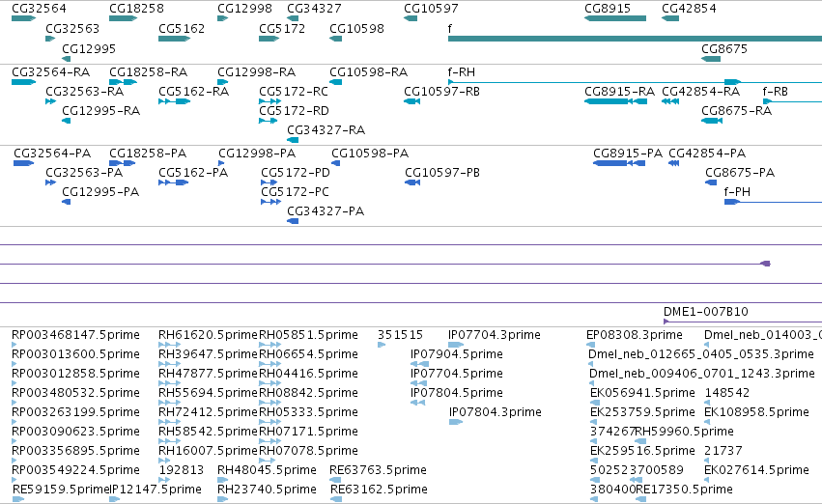Viewport: 822px width, 504px height.
Task: Select EST IP07804.3prime
Action: tap(496, 411)
